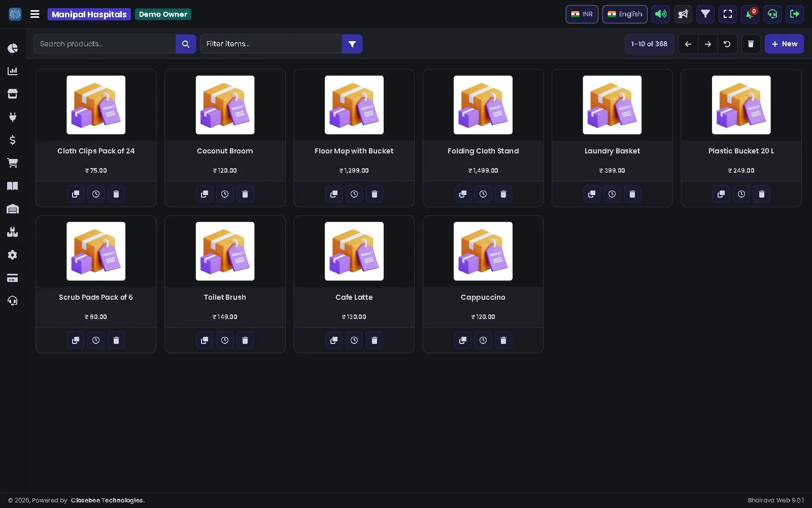This screenshot has width=812, height=508.
Task: Click the 1–10 of 368 page counter
Action: pos(650,44)
